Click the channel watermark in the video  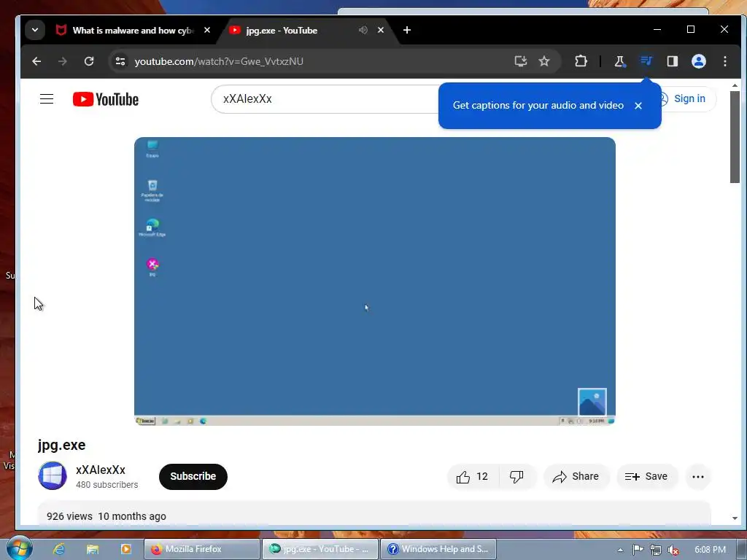pos(592,402)
